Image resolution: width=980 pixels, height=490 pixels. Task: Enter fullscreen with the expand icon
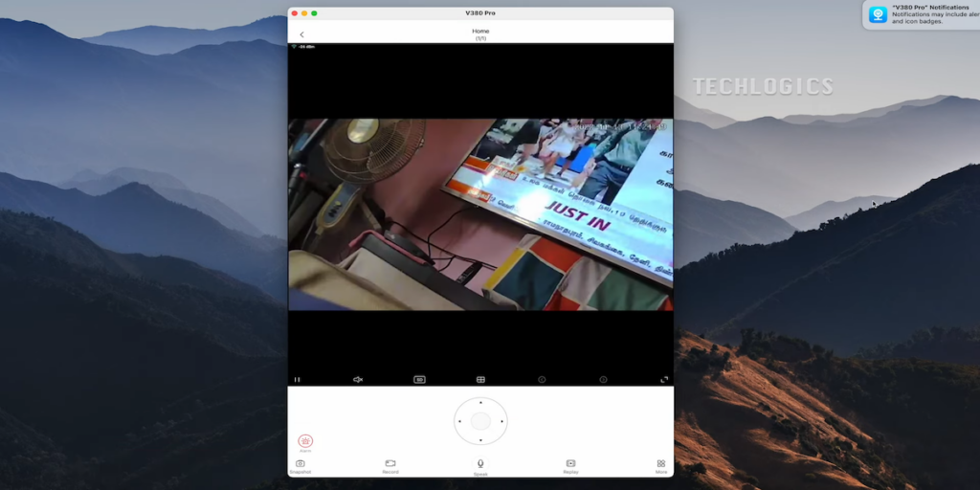pos(664,380)
